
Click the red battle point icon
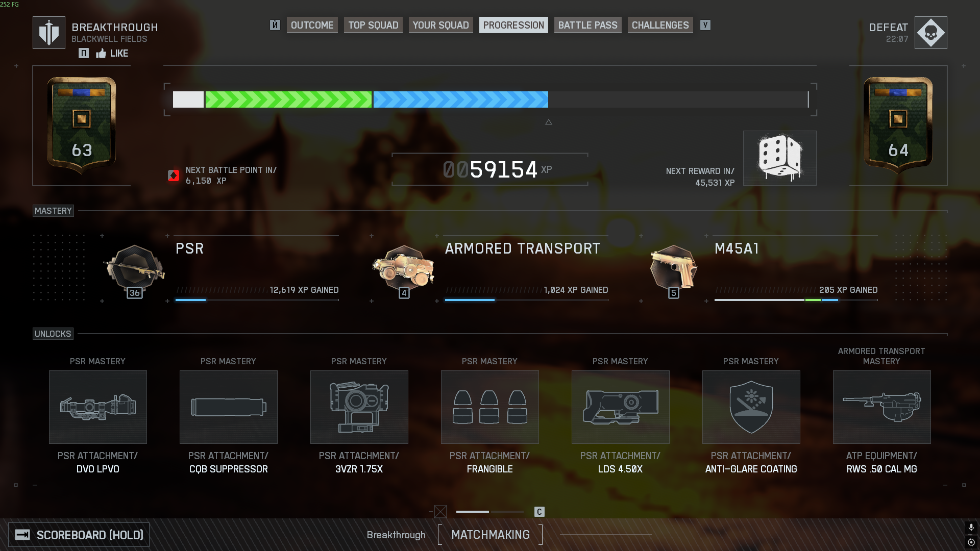coord(174,176)
